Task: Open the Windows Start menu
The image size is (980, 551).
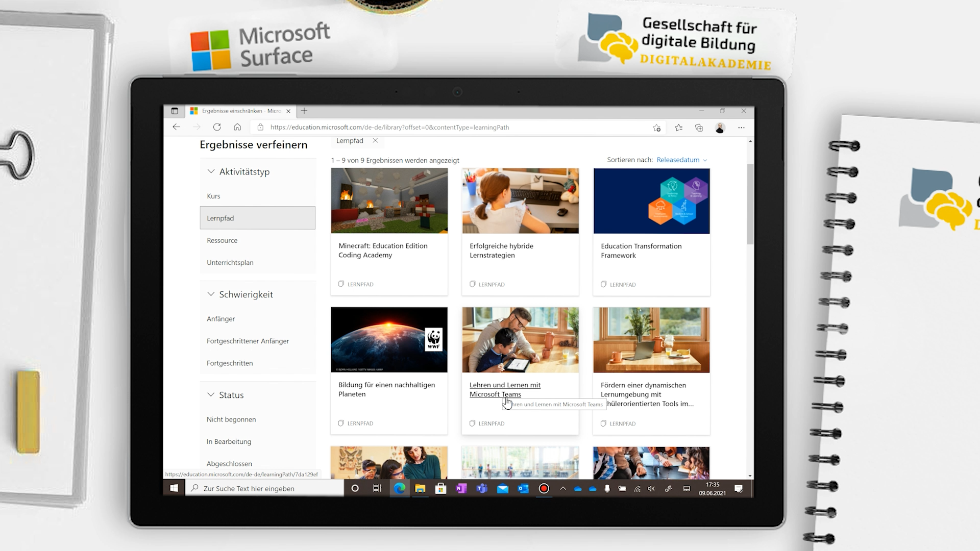Action: tap(174, 488)
